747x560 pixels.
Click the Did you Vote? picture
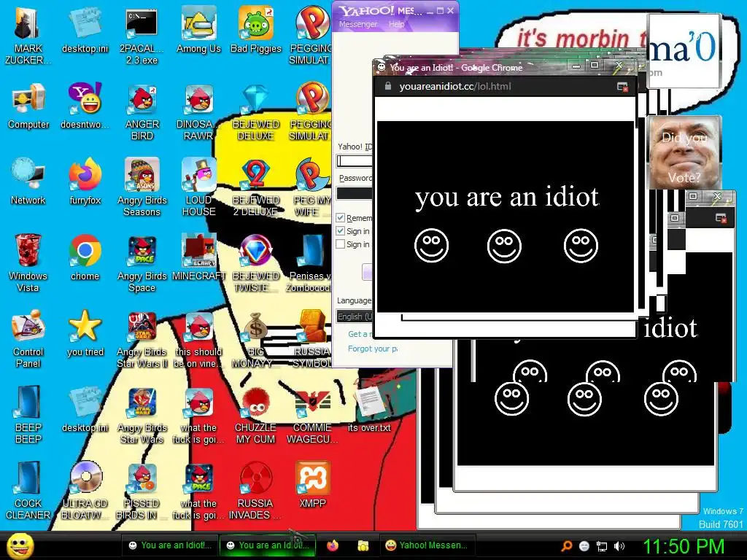[684, 152]
